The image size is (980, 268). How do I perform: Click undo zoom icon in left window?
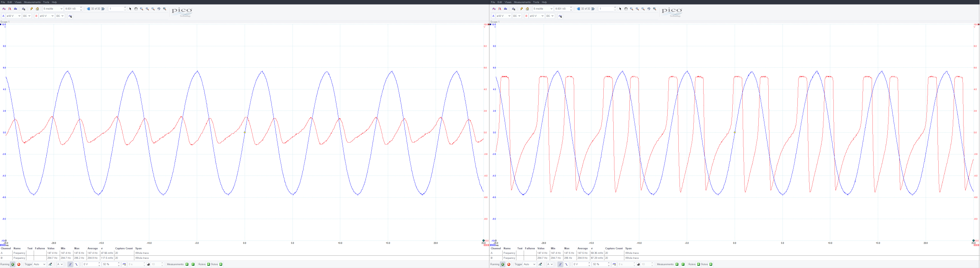(159, 9)
